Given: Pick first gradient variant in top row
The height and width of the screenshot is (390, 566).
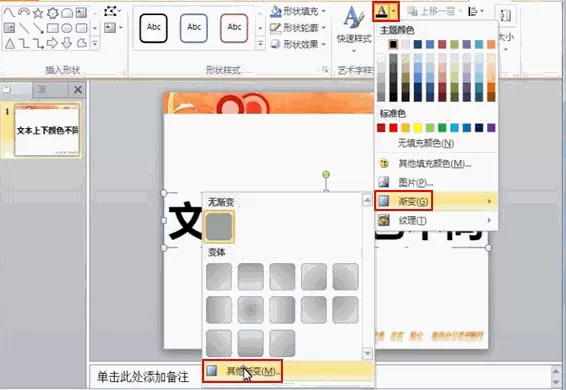Looking at the screenshot, I should click(x=219, y=277).
